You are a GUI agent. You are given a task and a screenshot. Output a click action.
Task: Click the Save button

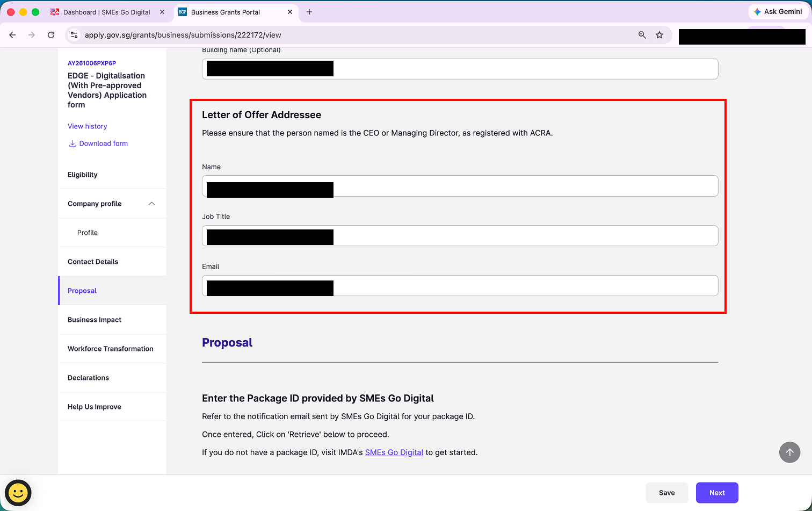[x=666, y=493]
